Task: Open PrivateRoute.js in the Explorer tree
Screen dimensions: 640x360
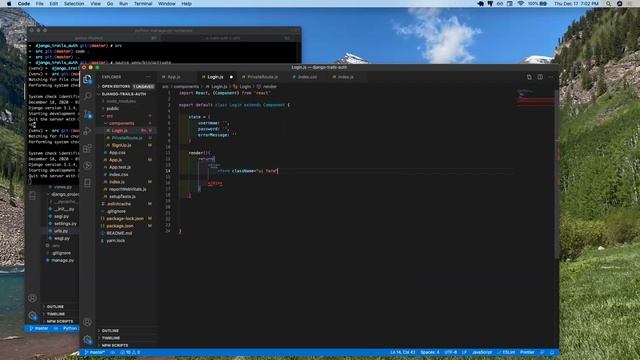Action: click(127, 138)
